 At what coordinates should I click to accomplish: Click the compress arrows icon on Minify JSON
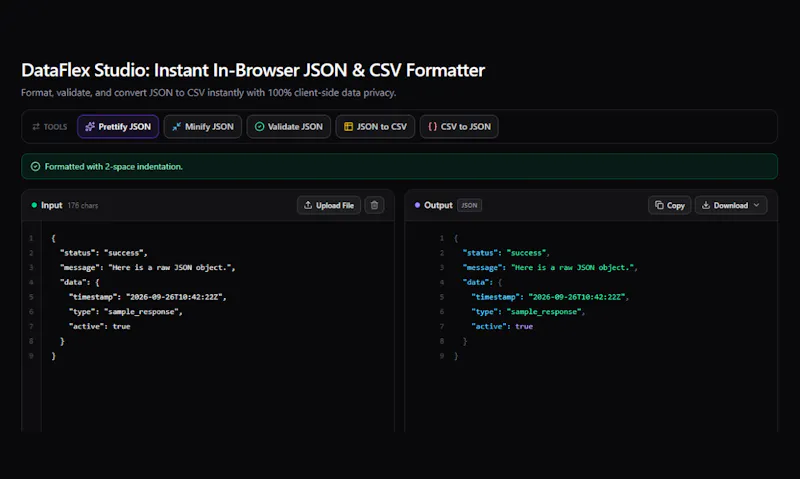point(177,127)
